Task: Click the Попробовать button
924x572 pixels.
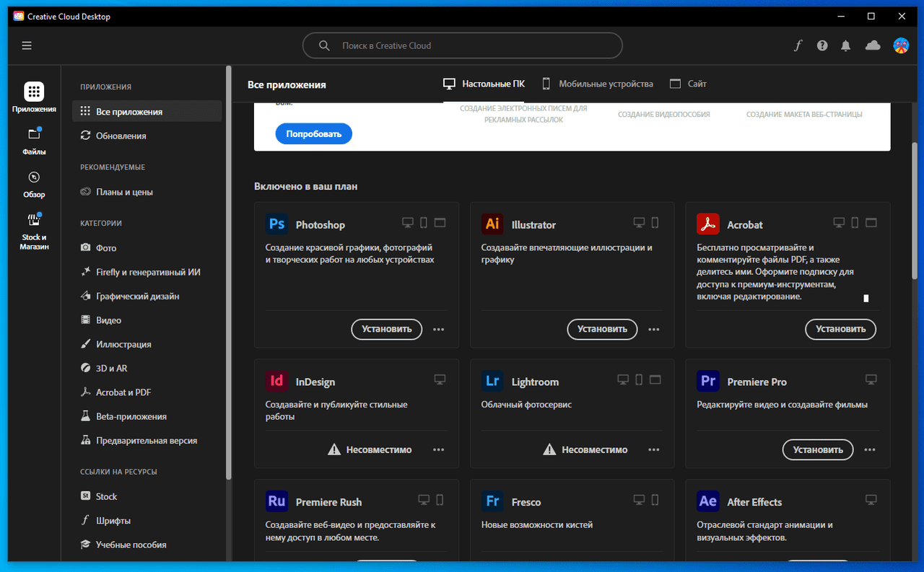Action: 313,134
